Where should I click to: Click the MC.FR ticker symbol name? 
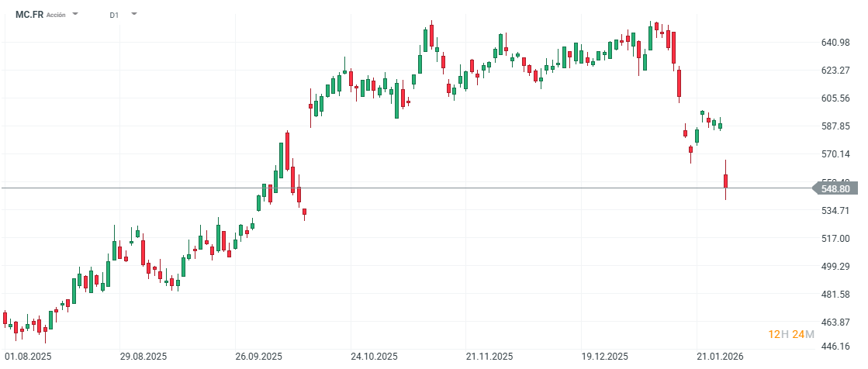[x=29, y=15]
